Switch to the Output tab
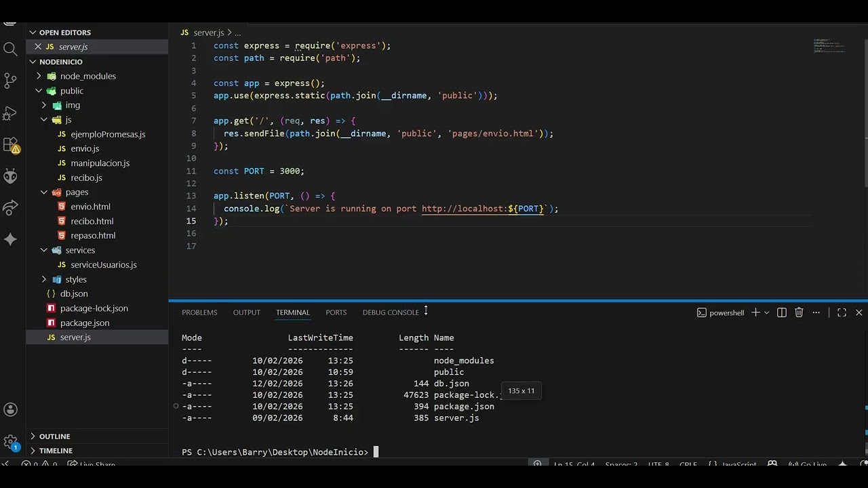Screen dimensions: 868x488 click(247, 312)
